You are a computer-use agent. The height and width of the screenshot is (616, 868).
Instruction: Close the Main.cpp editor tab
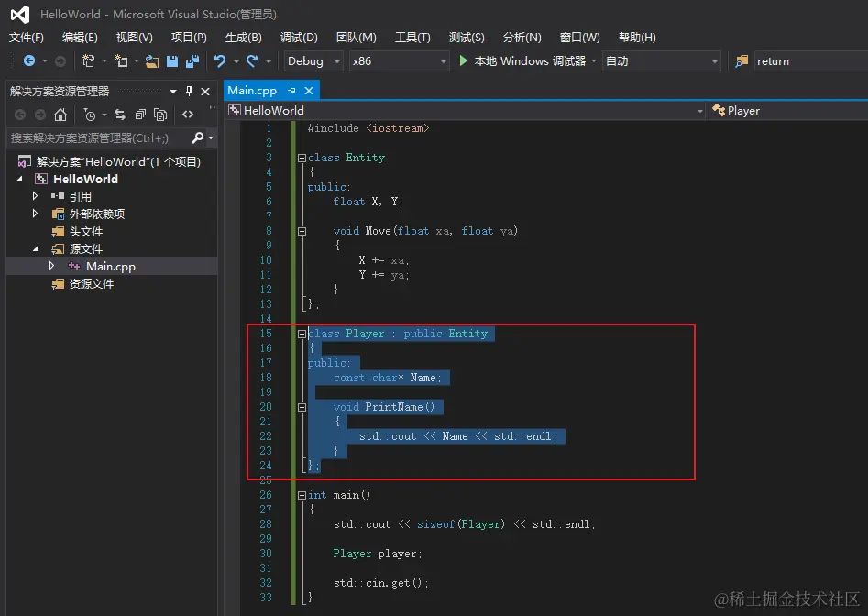pyautogui.click(x=309, y=90)
